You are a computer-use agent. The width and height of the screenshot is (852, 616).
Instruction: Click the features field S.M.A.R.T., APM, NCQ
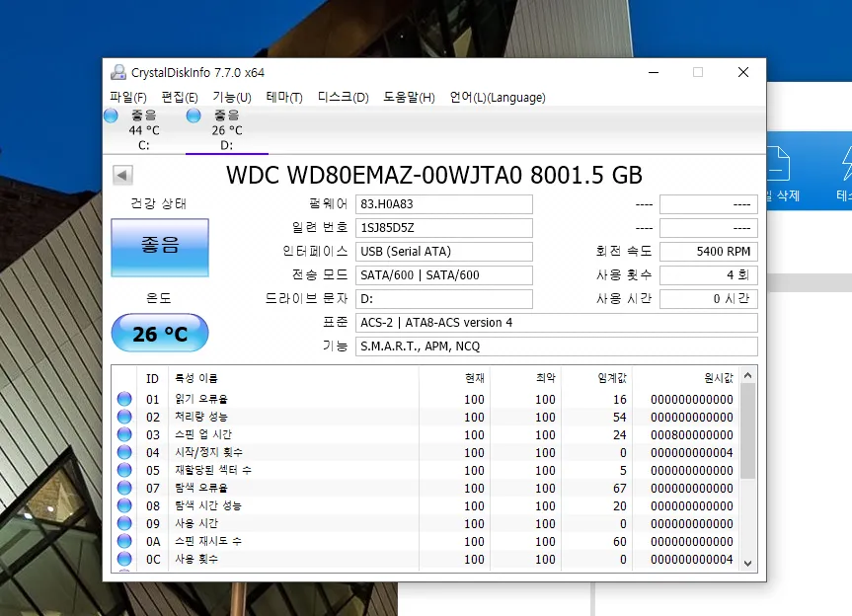557,346
